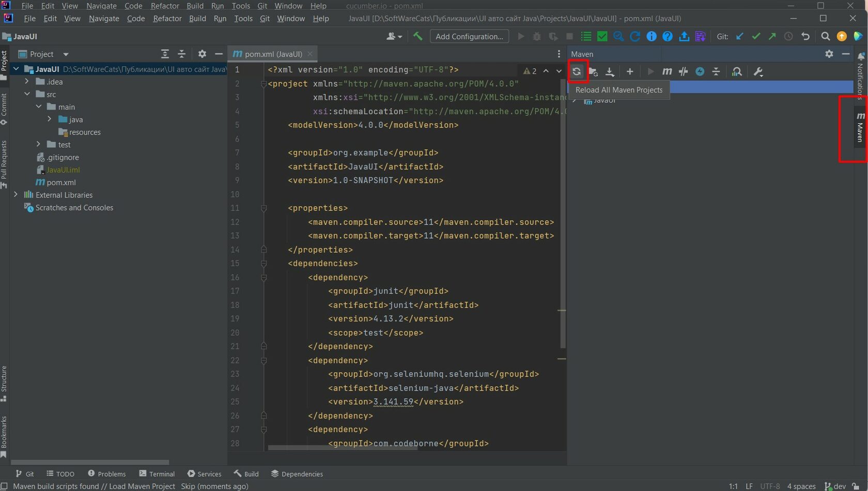Viewport: 868px width, 491px height.
Task: Open Project panel gear options
Action: click(202, 54)
